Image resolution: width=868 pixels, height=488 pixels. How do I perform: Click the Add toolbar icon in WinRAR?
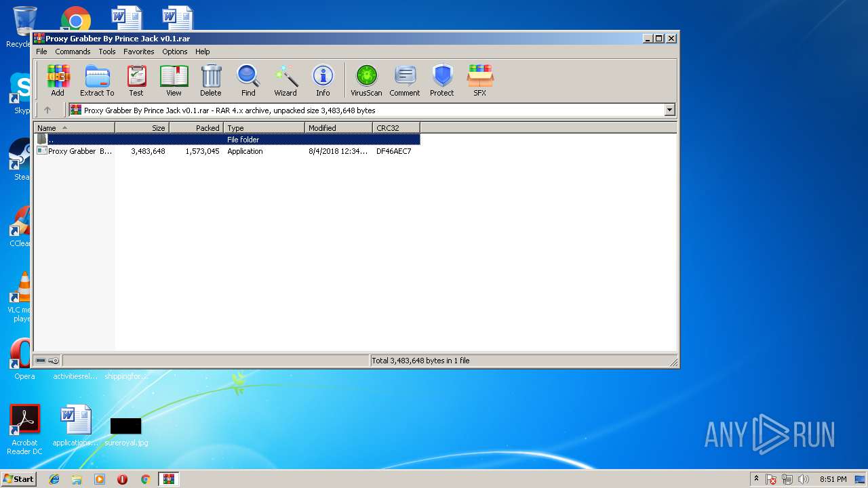click(58, 80)
